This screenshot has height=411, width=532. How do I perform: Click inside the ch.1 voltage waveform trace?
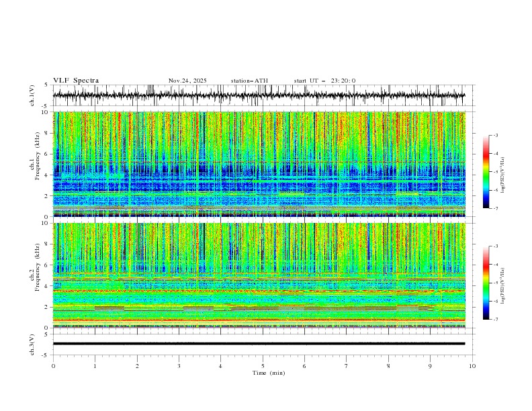pyautogui.click(x=259, y=95)
